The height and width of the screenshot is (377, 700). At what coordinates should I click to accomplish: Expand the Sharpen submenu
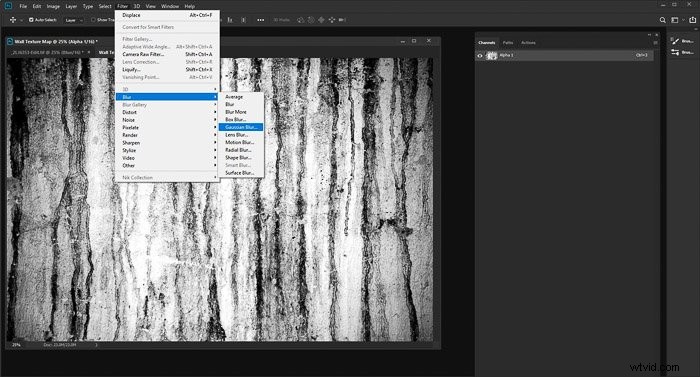coord(167,143)
